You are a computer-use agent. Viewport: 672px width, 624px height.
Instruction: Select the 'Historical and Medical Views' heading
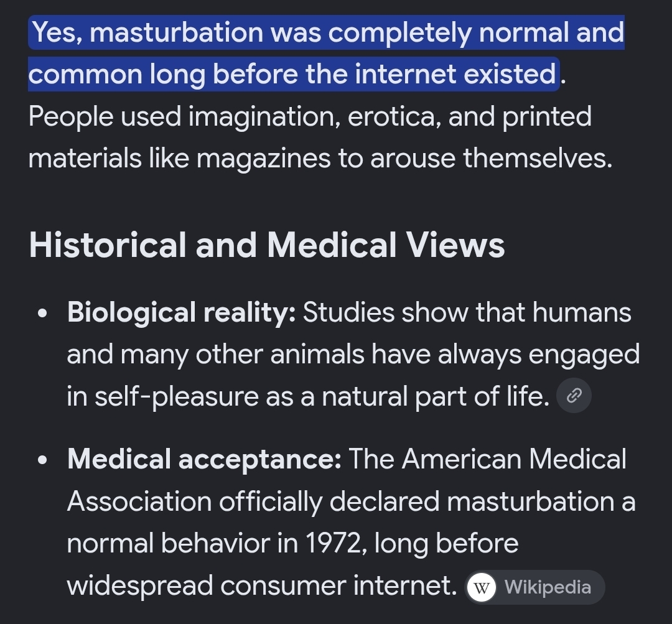click(x=266, y=245)
